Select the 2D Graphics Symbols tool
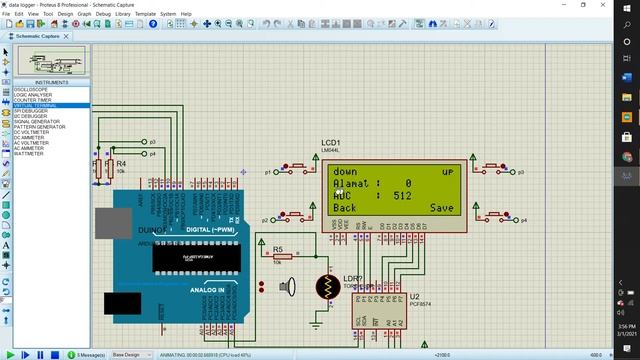Viewport: 640px width, 360px height. [x=6, y=255]
